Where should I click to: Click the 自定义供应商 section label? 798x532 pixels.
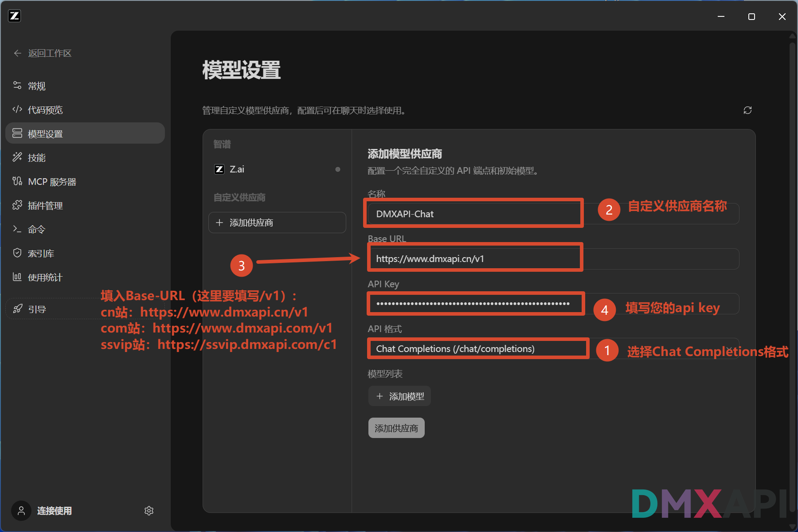[x=239, y=197]
